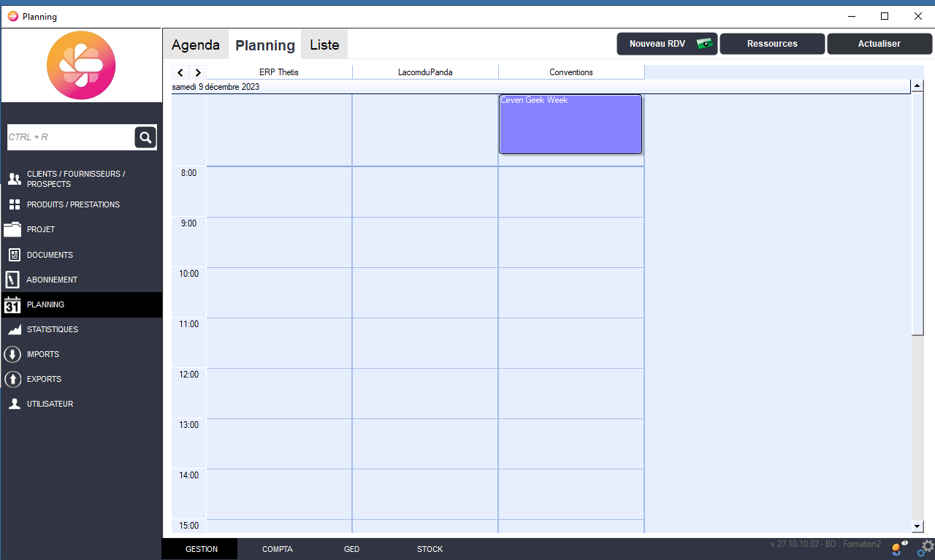Open Produits / Prestations grid icon
Image resolution: width=935 pixels, height=560 pixels.
pyautogui.click(x=14, y=204)
